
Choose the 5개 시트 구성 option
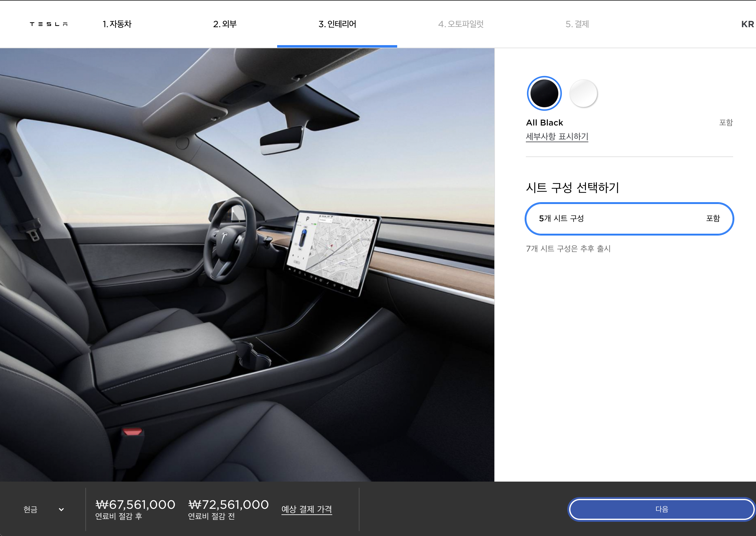click(629, 219)
